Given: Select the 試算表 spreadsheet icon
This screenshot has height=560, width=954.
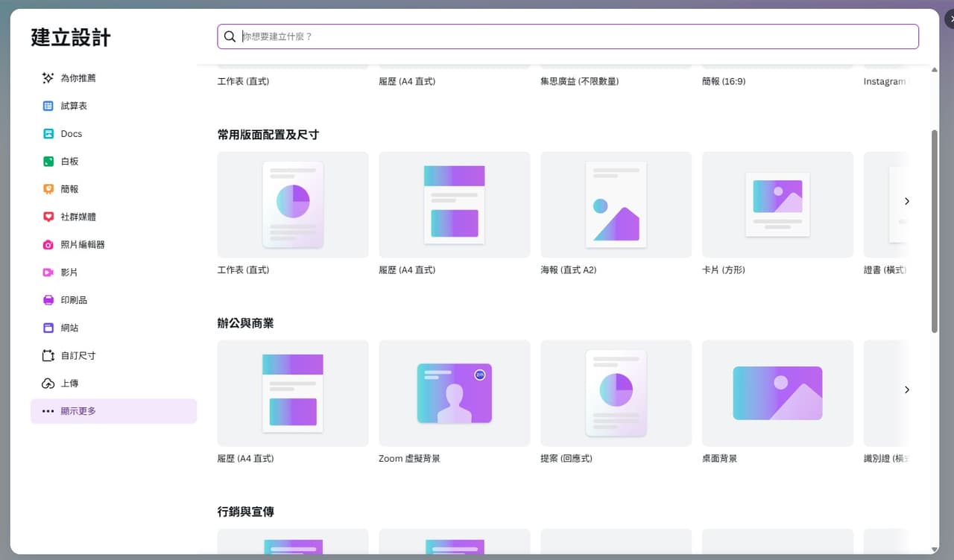Looking at the screenshot, I should pos(48,106).
